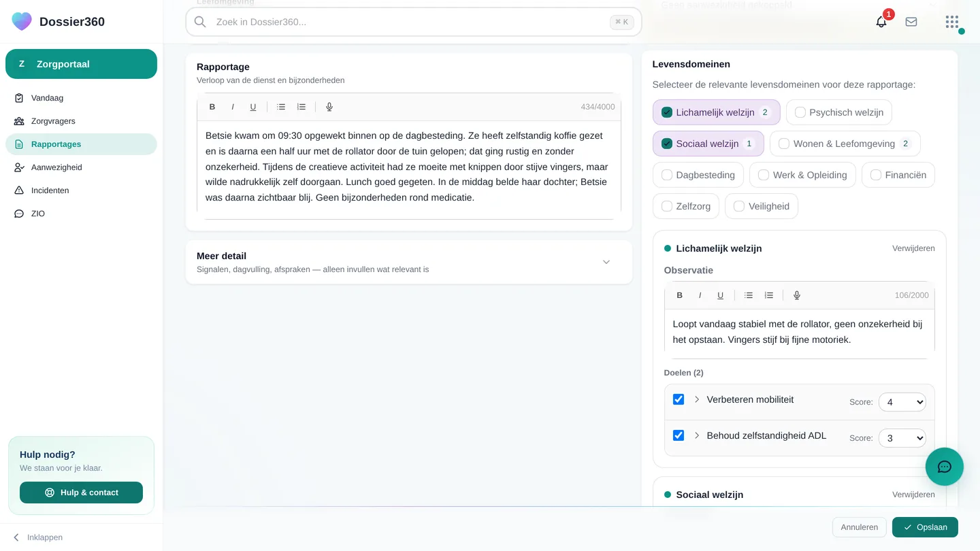Save the report with Opslaan
The height and width of the screenshot is (551, 980).
click(x=925, y=527)
